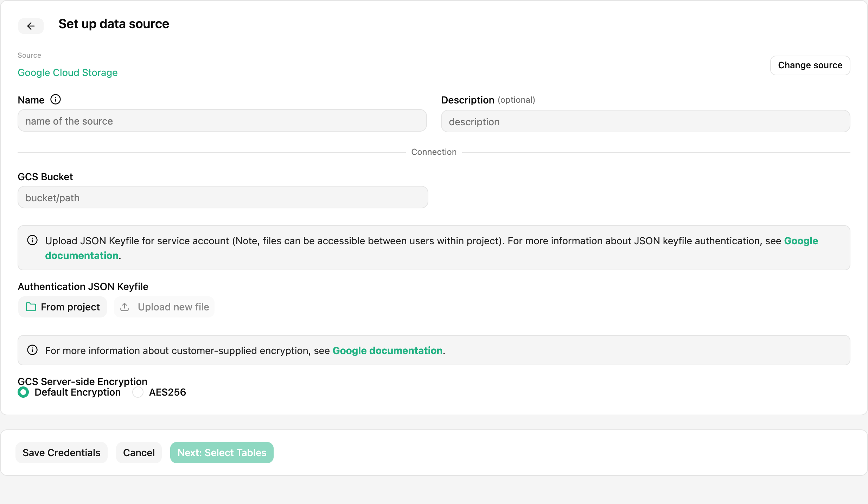Focus the GCS Bucket path field
The image size is (868, 504).
[x=223, y=197]
